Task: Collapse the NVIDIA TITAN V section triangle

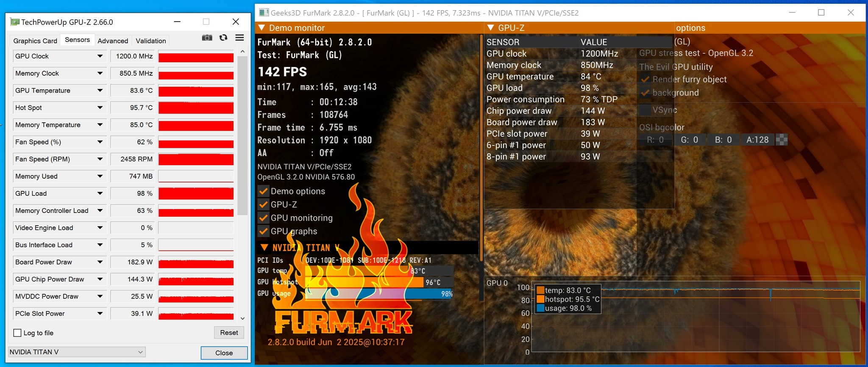Action: coord(264,248)
